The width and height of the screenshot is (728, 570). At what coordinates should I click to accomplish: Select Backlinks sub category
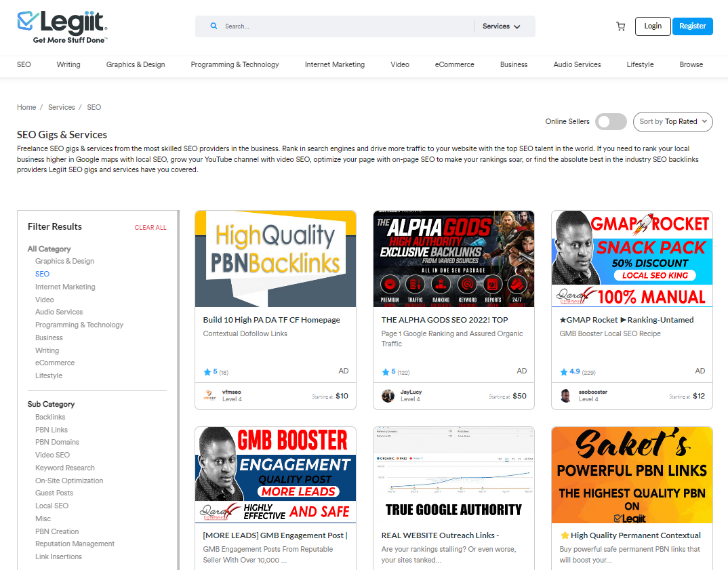(x=50, y=417)
